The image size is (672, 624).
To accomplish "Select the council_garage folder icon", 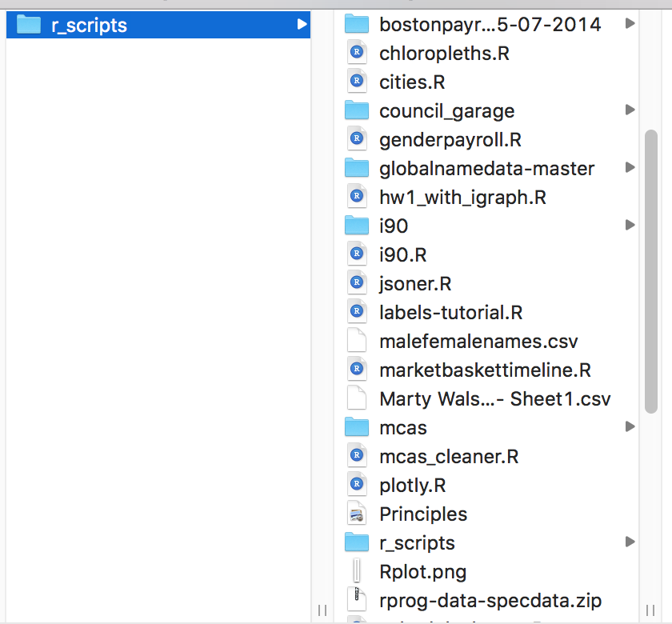I will (356, 111).
